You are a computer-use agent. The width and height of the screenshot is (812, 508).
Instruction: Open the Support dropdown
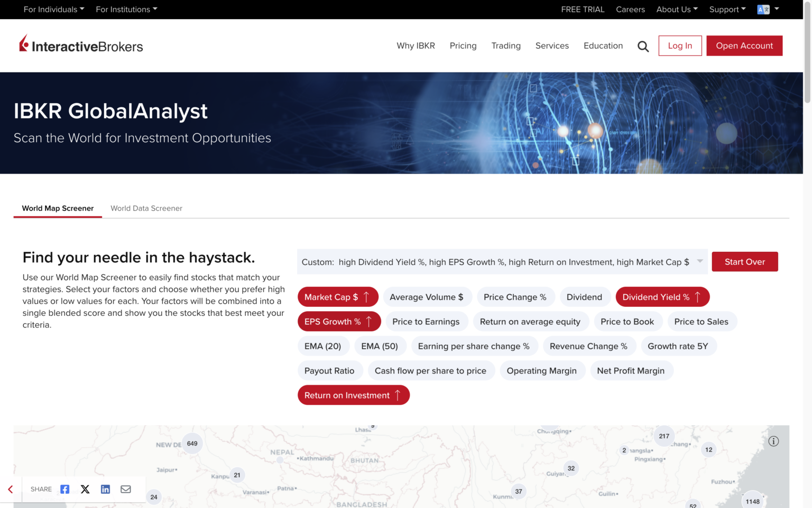coord(727,9)
